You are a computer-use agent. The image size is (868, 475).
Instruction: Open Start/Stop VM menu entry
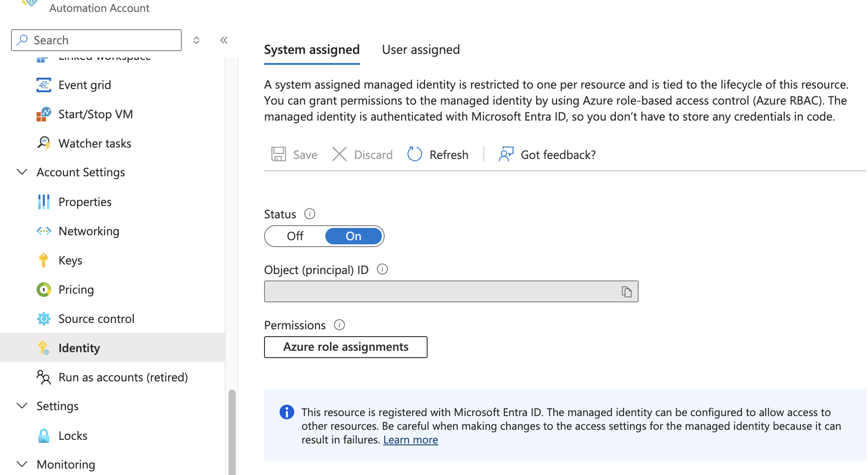pyautogui.click(x=95, y=114)
